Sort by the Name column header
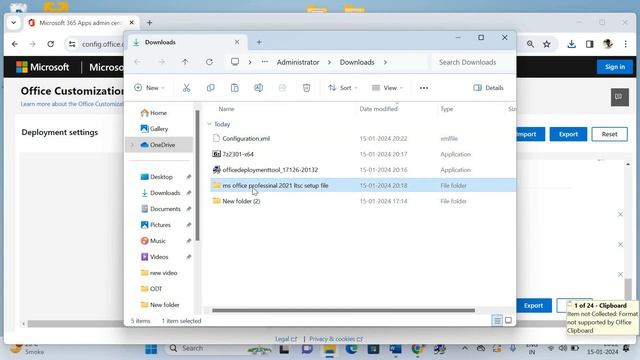The height and width of the screenshot is (360, 640). coord(226,109)
